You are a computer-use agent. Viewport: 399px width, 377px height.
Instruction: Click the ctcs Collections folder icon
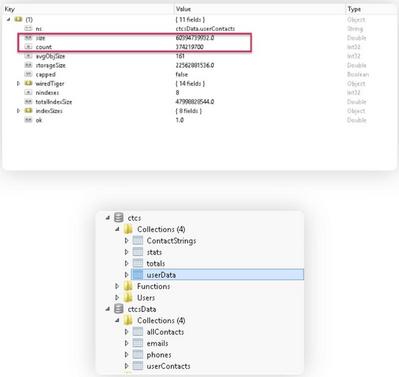128,229
